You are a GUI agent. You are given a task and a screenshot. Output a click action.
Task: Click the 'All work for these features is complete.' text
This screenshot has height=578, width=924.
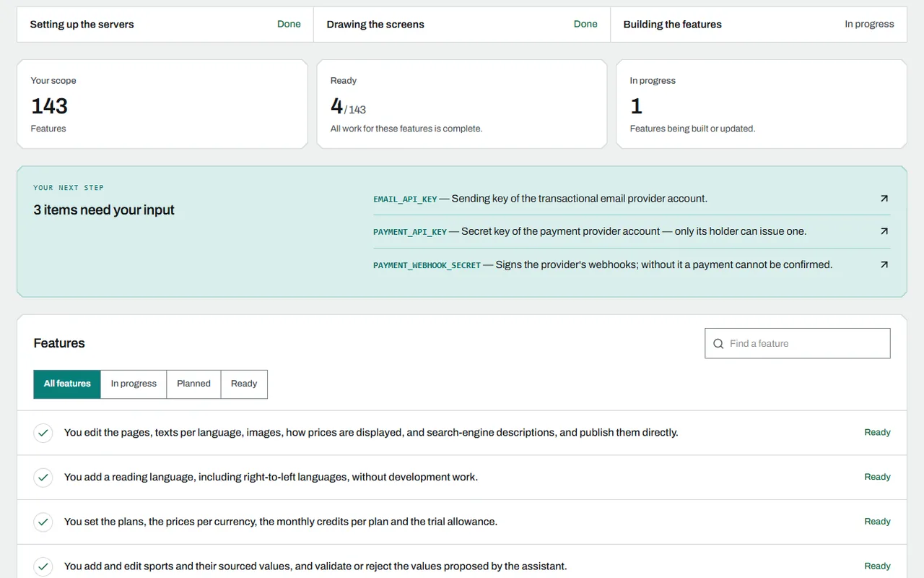click(x=406, y=129)
